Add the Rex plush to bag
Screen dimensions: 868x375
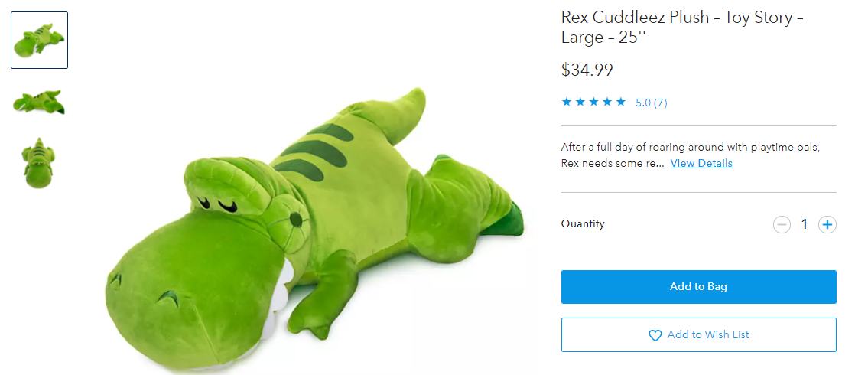(x=698, y=287)
